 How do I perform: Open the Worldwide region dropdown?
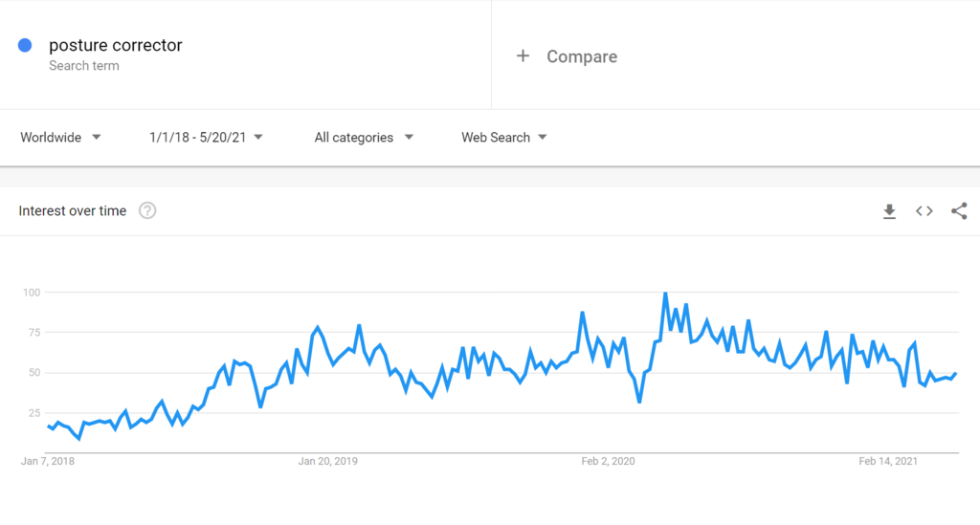[61, 138]
